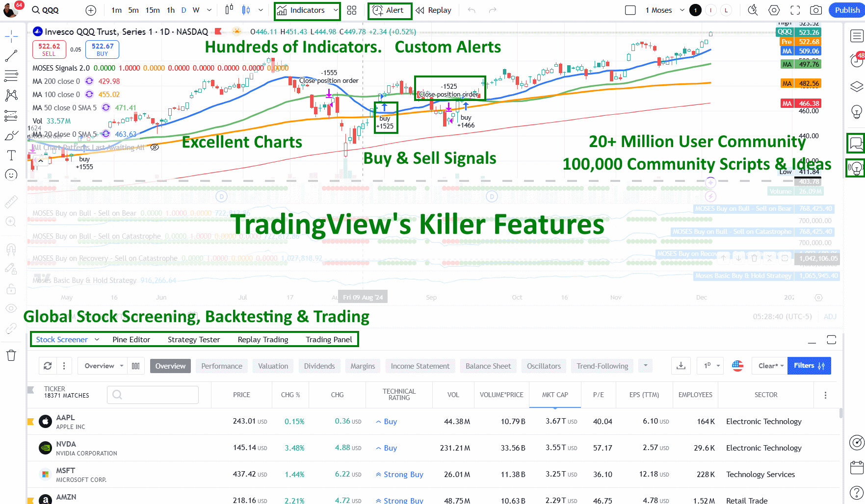865x504 pixels.
Task: Open the Fibonacci retracement tools
Action: [11, 76]
